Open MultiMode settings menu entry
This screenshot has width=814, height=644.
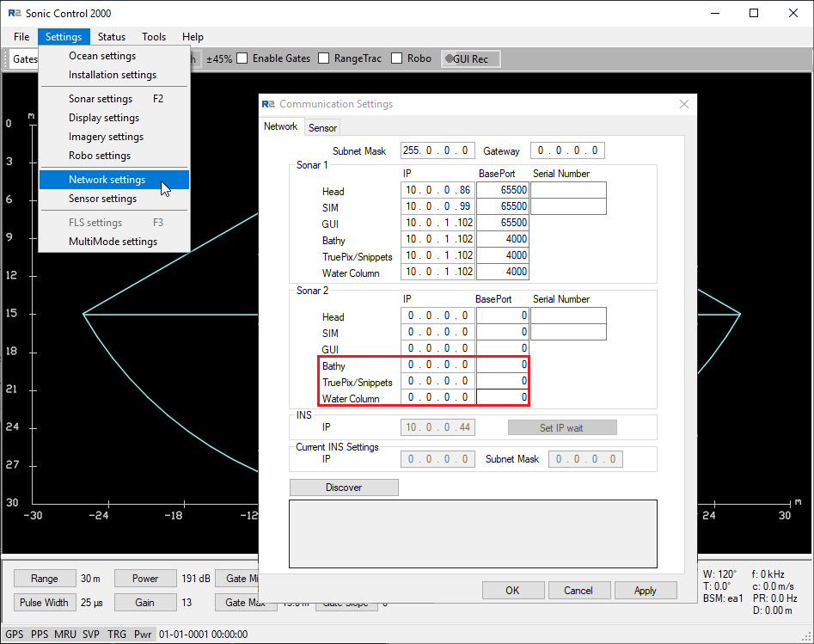click(113, 242)
